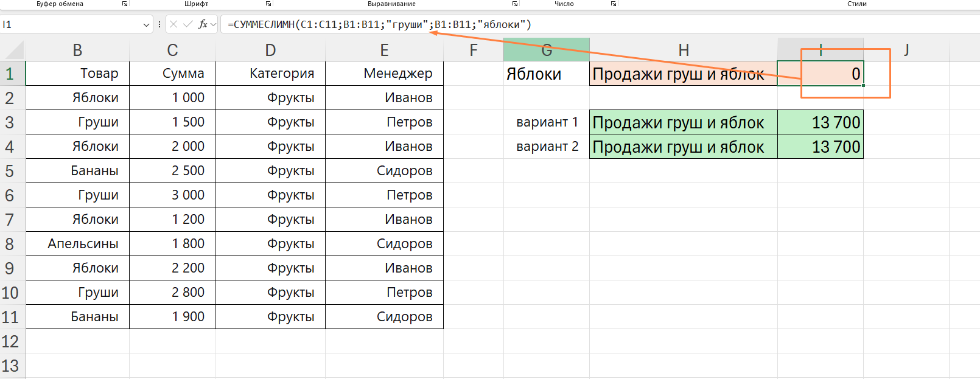Select green cell with 13 700 for вариант 1

pos(821,122)
